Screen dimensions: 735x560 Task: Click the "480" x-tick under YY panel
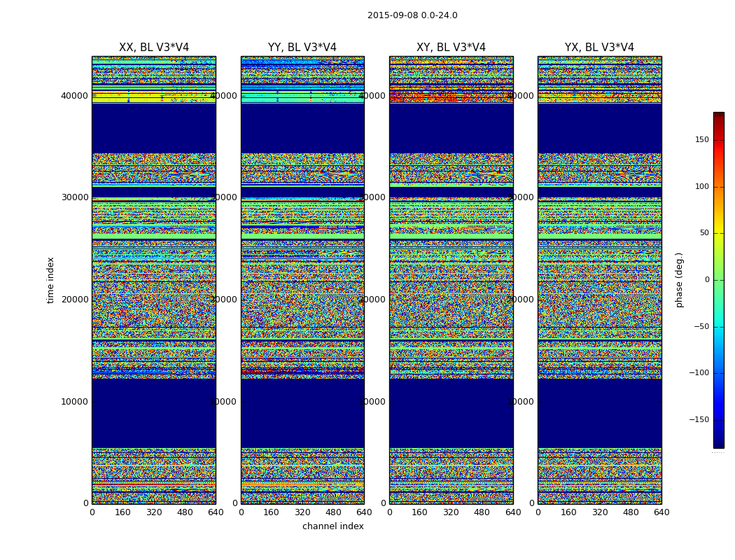tap(333, 512)
